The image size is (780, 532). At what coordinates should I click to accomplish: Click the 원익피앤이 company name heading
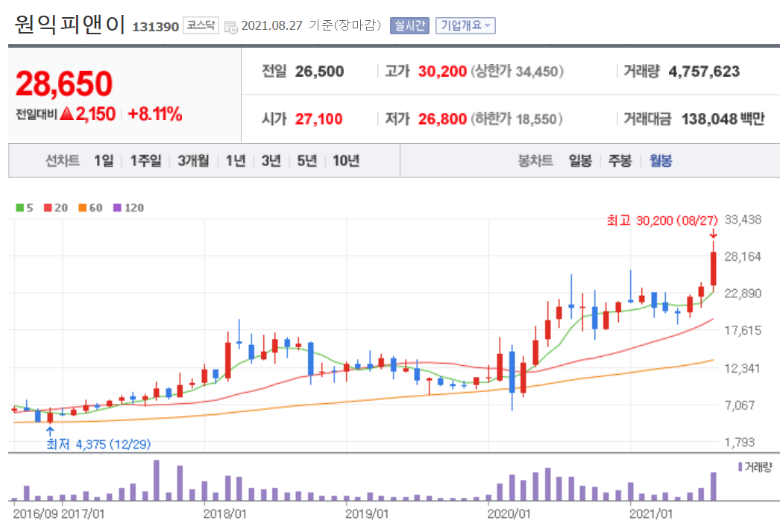coord(70,24)
